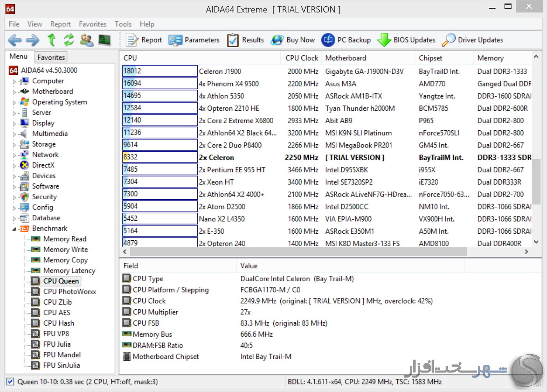This screenshot has height=392, width=547.
Task: Select the Software icon in tree
Action: (x=25, y=186)
